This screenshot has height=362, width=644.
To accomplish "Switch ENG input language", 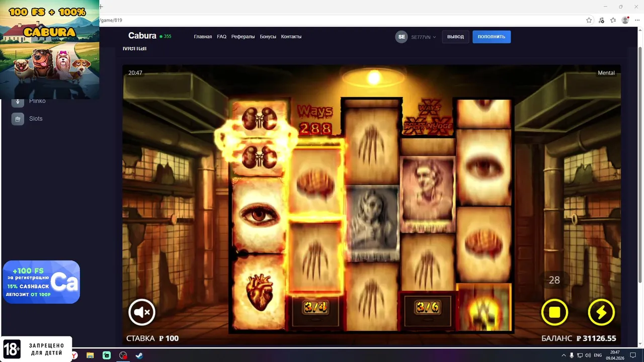I will [x=599, y=355].
